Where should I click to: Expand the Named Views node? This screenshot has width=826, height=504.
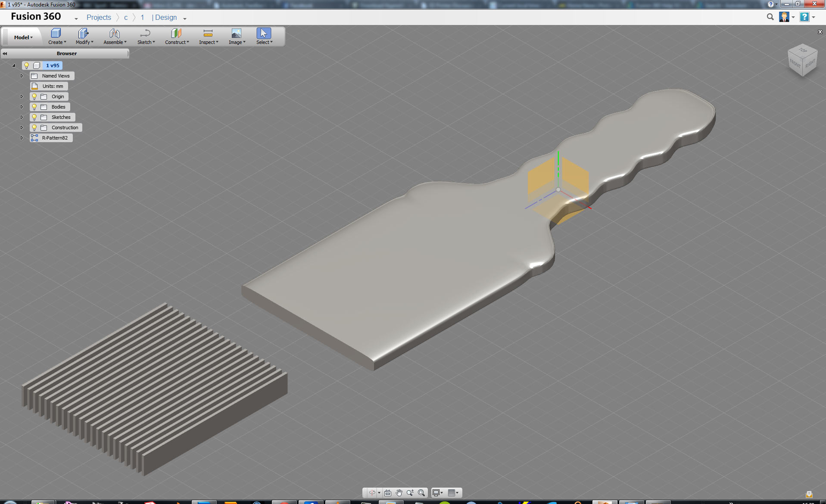(22, 76)
